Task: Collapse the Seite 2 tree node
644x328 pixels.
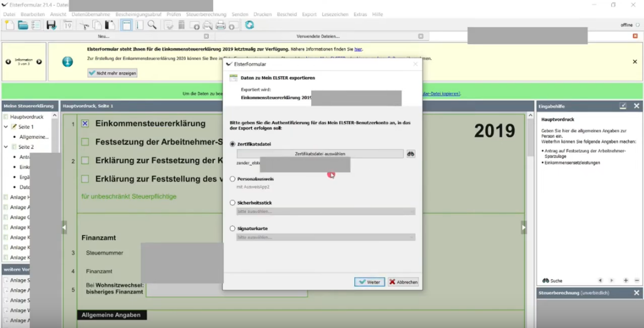Action: 6,147
